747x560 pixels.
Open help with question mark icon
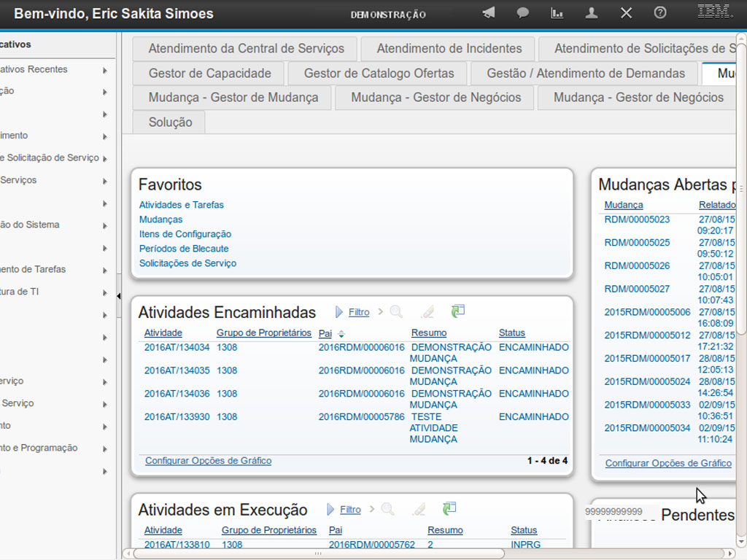pyautogui.click(x=660, y=12)
